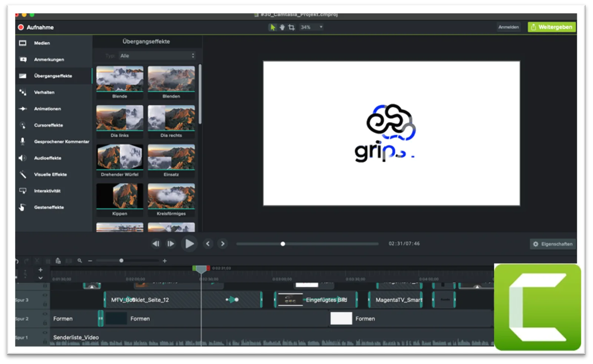Click the next frame step button
This screenshot has width=593, height=364.
(x=170, y=244)
